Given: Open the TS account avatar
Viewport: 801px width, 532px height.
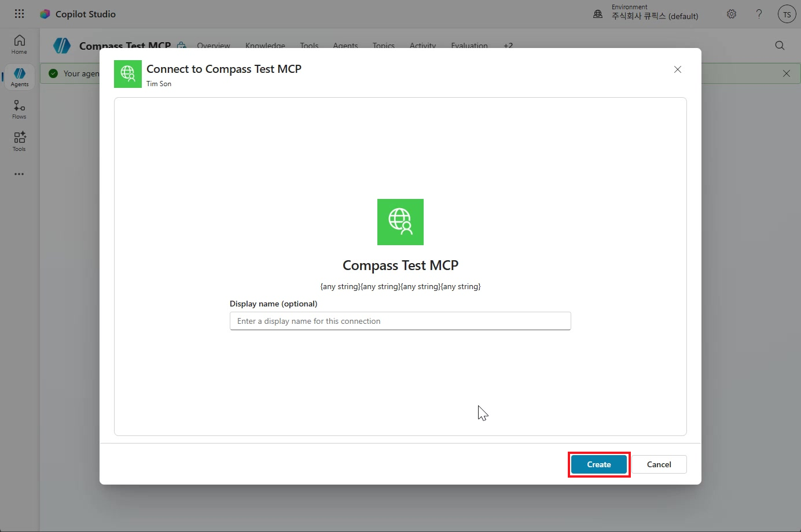Looking at the screenshot, I should click(787, 14).
